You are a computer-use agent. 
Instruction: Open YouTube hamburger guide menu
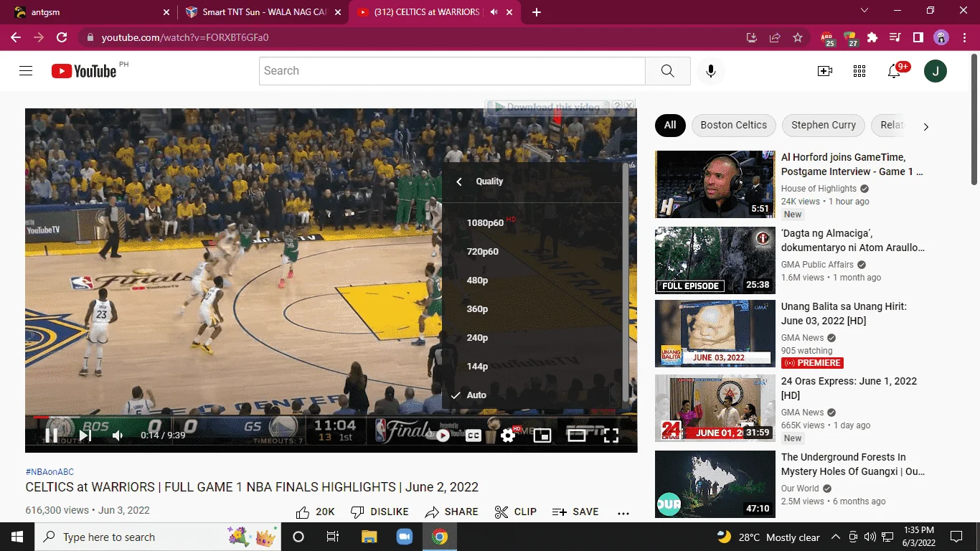26,70
